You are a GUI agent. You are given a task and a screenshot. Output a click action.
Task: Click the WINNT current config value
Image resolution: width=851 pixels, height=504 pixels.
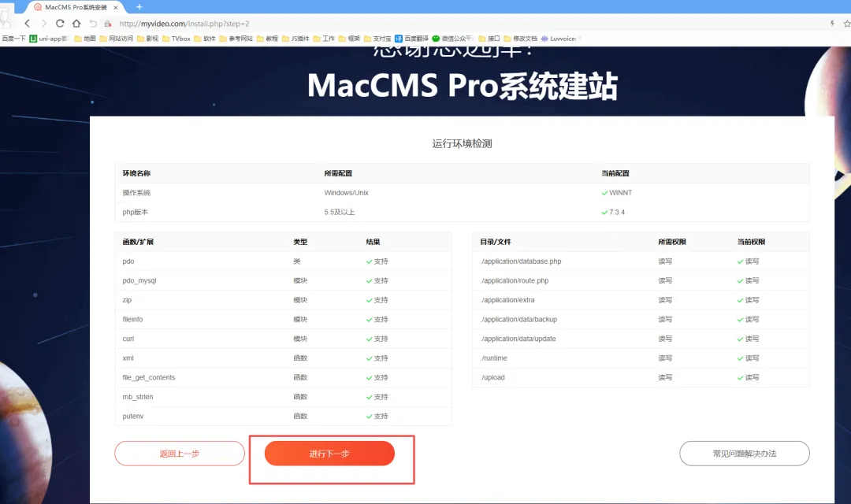tap(620, 193)
